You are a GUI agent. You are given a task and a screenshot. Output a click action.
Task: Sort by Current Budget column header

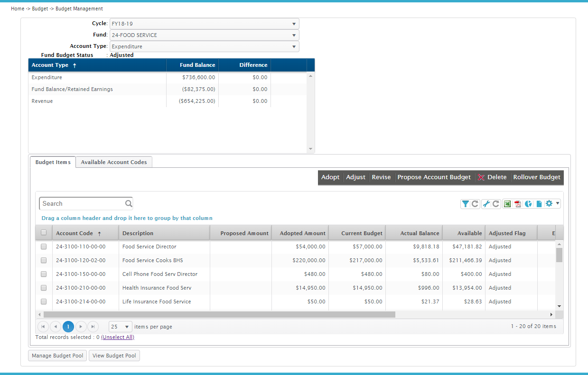click(x=357, y=233)
